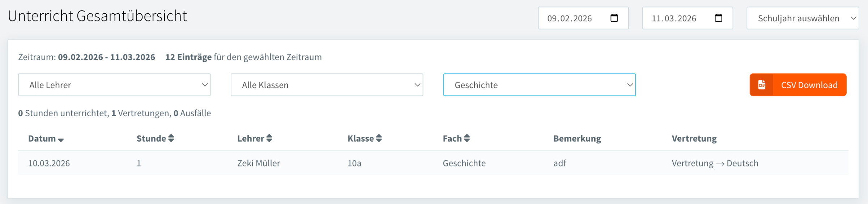Open the Geschichte subject dropdown

(x=539, y=85)
